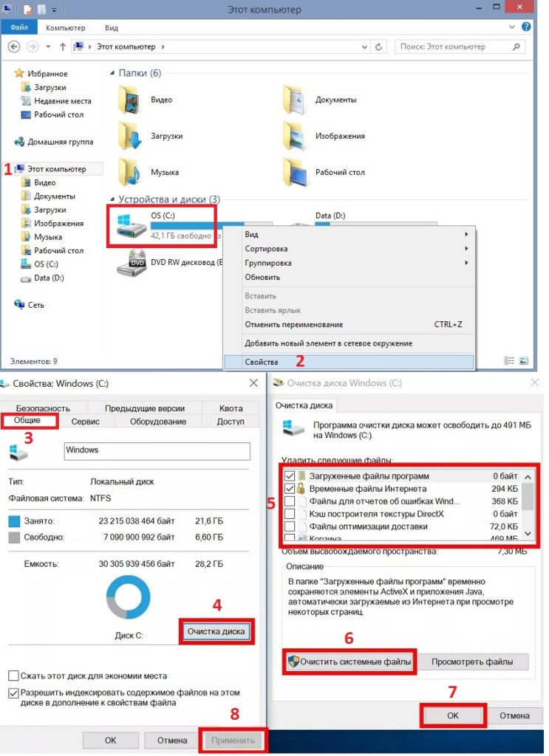
Task: Click Очистить системные файлы button
Action: coord(349,661)
